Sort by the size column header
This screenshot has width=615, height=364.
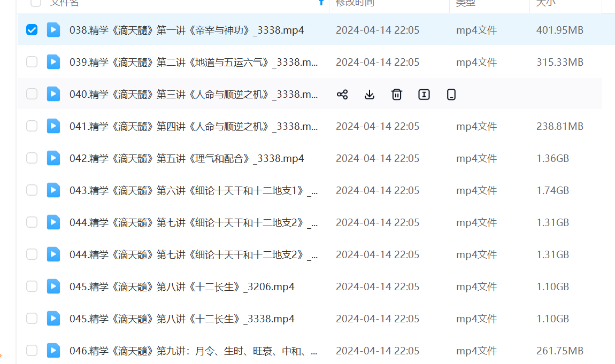pyautogui.click(x=545, y=3)
